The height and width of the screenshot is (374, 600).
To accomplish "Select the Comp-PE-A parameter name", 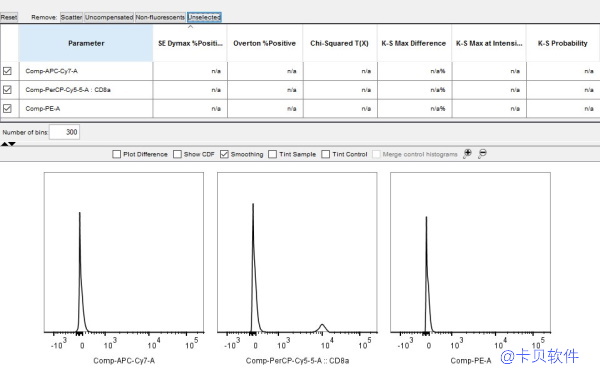I will [x=43, y=108].
